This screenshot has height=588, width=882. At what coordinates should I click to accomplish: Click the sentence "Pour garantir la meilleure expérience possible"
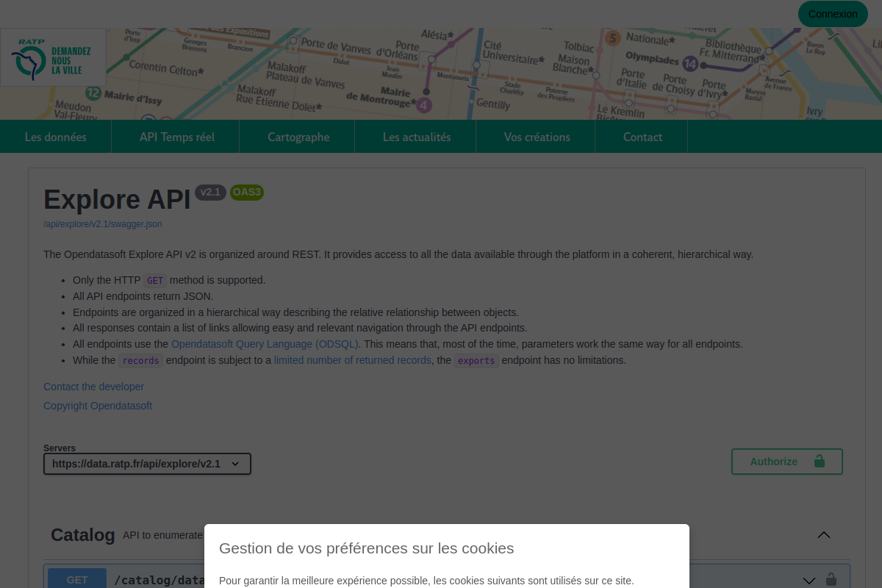click(x=426, y=581)
